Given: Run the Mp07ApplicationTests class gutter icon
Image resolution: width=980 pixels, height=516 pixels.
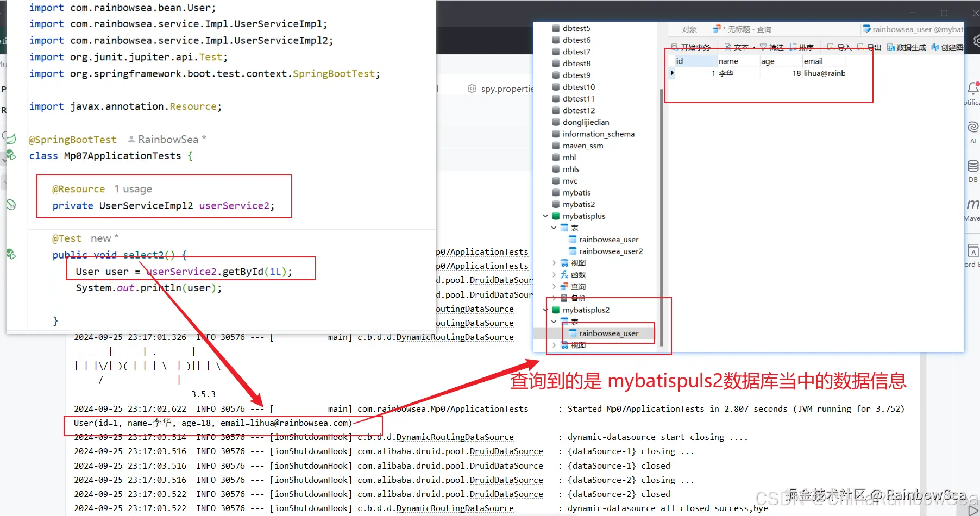Looking at the screenshot, I should coord(11,155).
